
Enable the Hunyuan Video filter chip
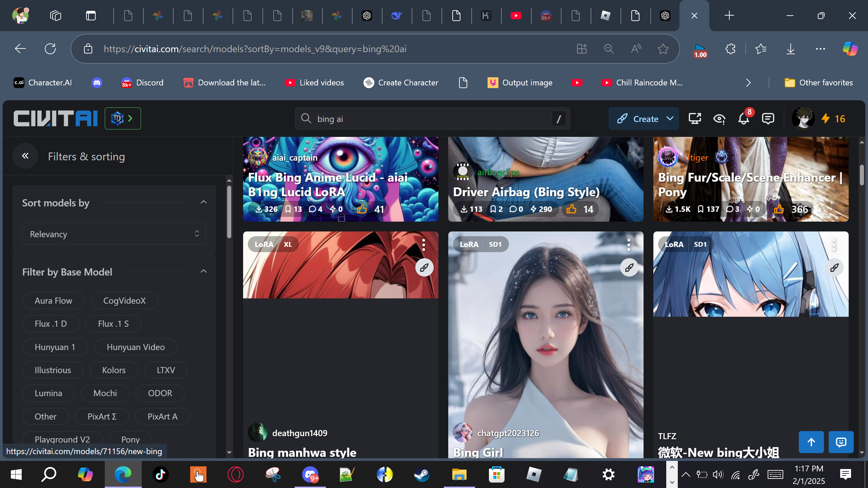(136, 347)
